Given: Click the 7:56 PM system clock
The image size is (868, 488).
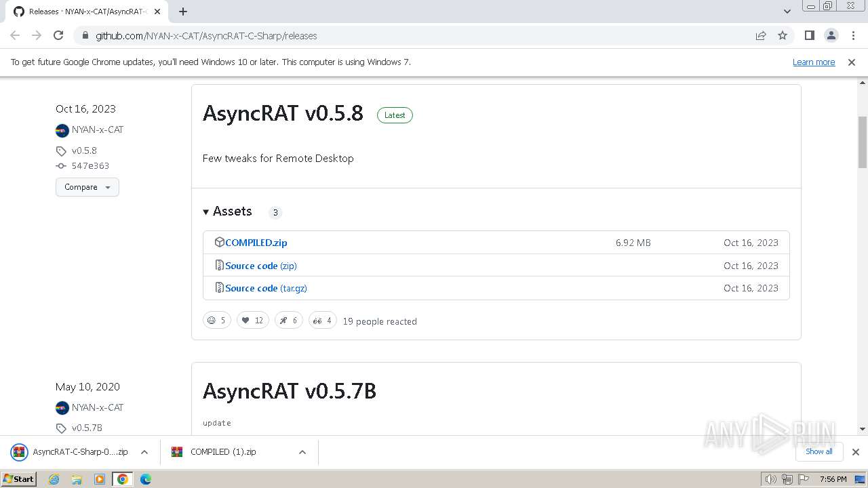Looking at the screenshot, I should (x=833, y=479).
